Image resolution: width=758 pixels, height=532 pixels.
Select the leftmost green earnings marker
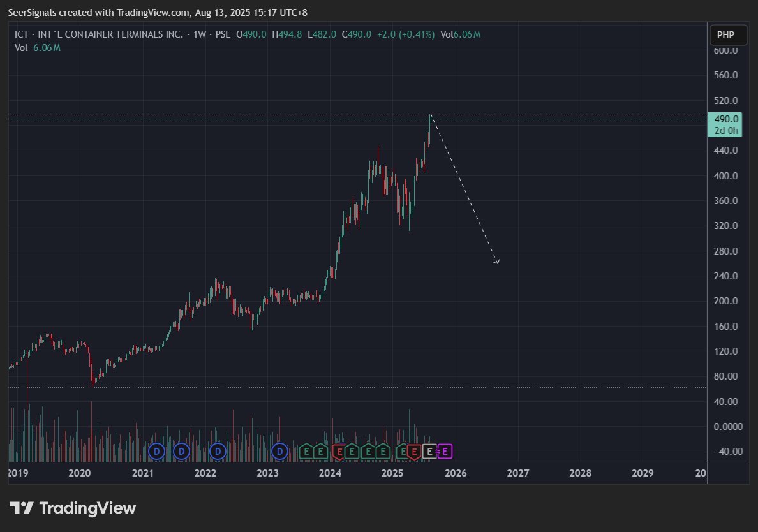pyautogui.click(x=306, y=452)
